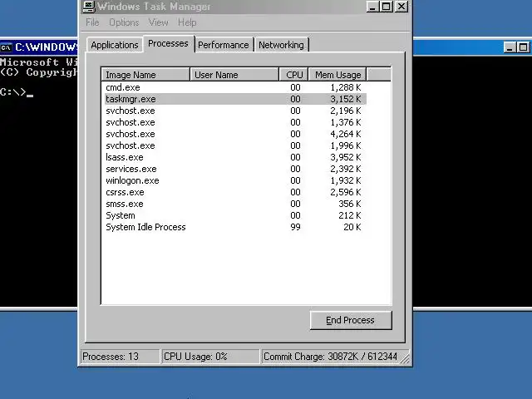532x399 pixels.
Task: Sort by Image Name column header
Action: click(x=145, y=75)
